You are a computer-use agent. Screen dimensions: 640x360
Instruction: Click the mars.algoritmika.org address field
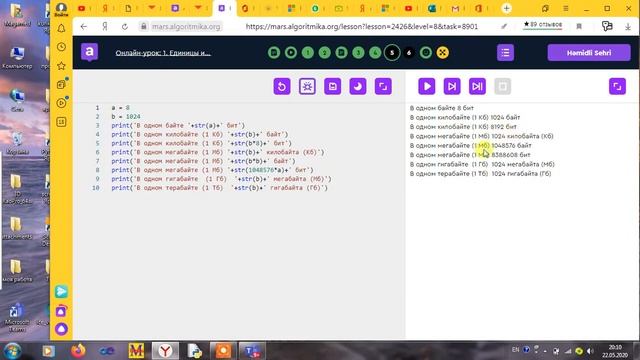tap(186, 27)
